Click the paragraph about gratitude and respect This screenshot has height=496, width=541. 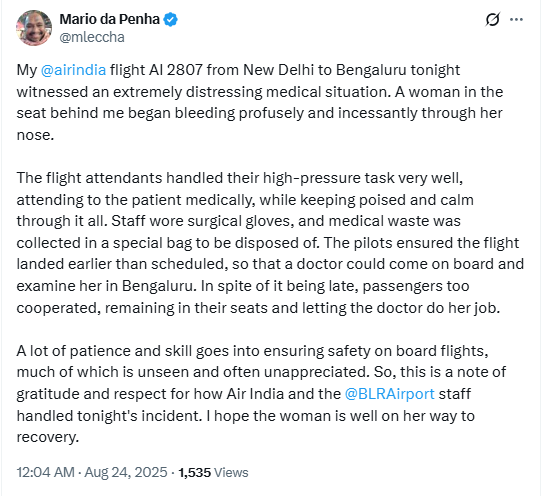coord(261,394)
